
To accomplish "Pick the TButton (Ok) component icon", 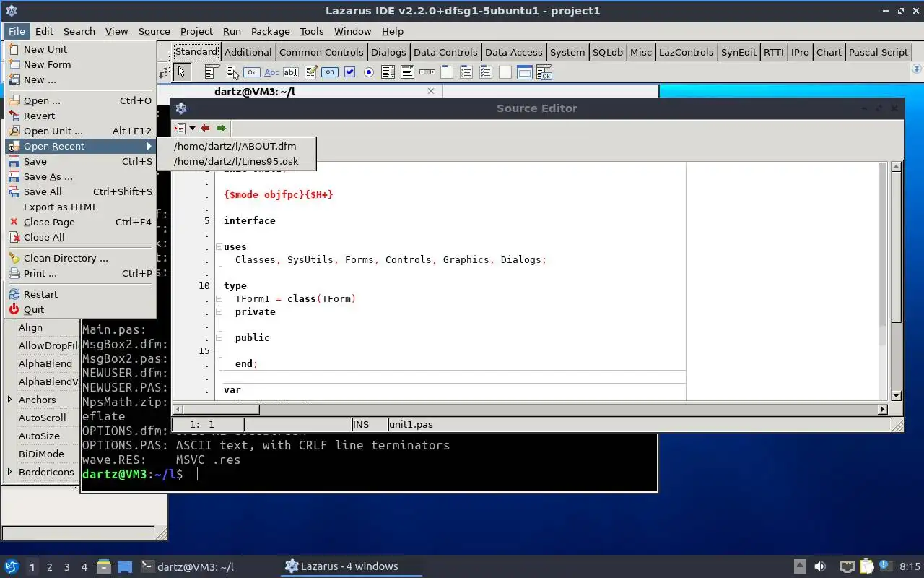I will (251, 72).
